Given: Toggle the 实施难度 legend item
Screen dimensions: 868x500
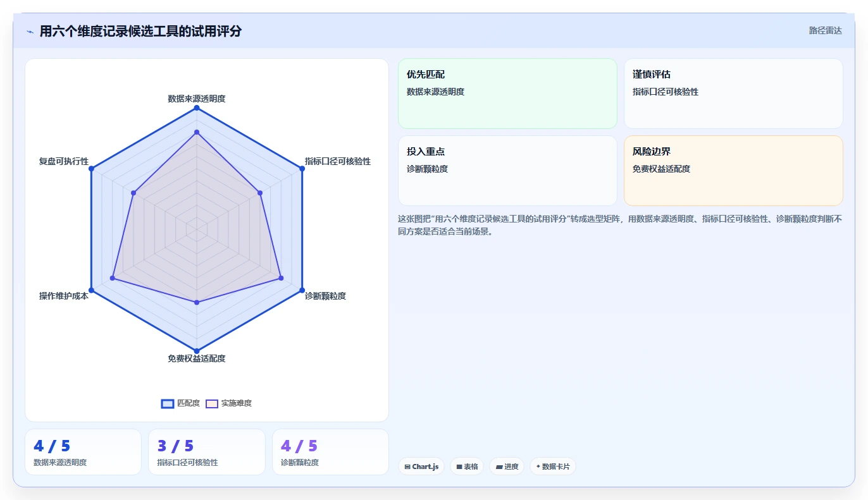Looking at the screenshot, I should click(x=228, y=403).
